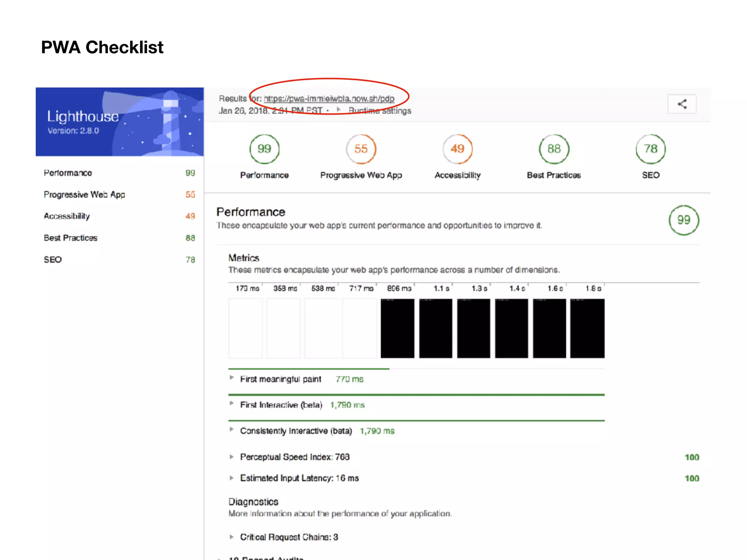Click the 770 ms timing value
This screenshot has width=747, height=560.
pos(349,379)
